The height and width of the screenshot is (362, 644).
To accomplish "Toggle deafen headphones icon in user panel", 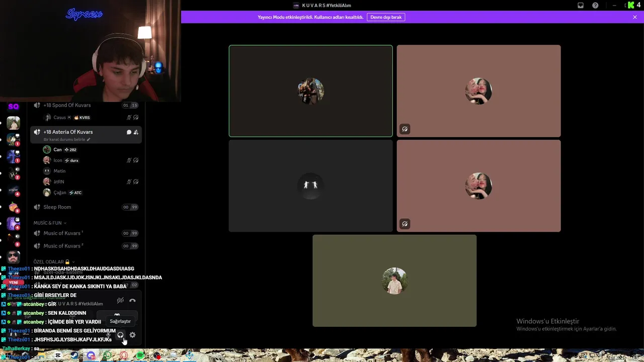I will (x=120, y=335).
